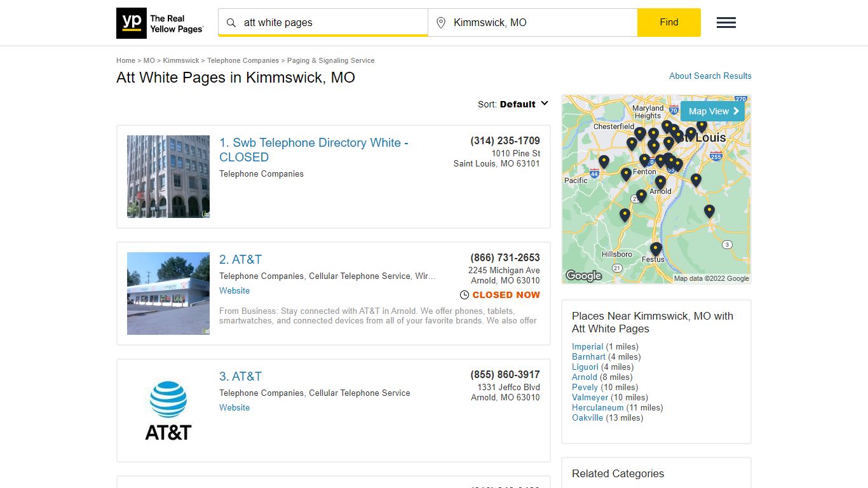The width and height of the screenshot is (868, 488).
Task: Go to Telephone Companies breadcrumb
Action: pos(243,60)
